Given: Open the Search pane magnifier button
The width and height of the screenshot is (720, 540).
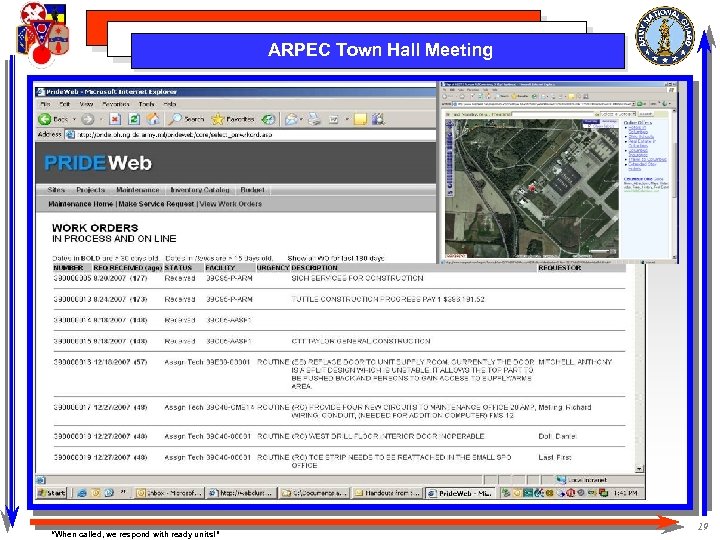Looking at the screenshot, I should [x=186, y=119].
